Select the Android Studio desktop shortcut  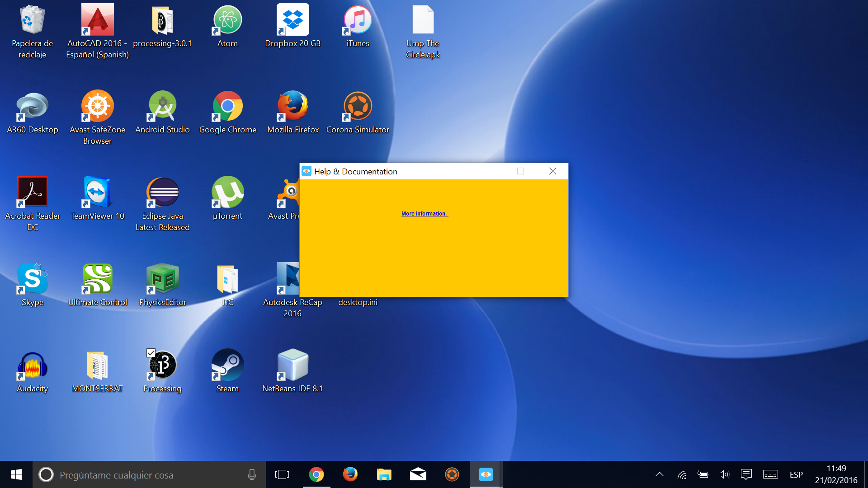162,107
